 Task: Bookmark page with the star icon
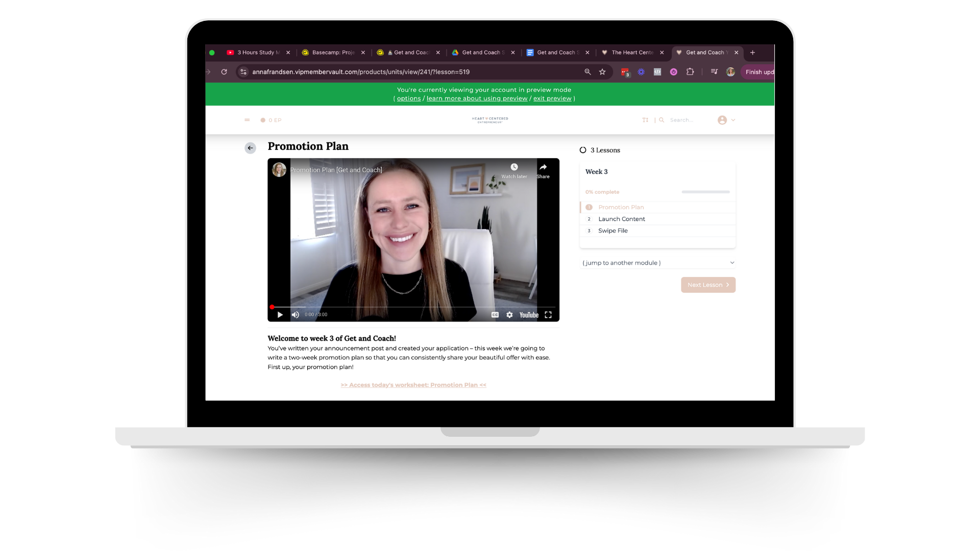[x=602, y=72]
